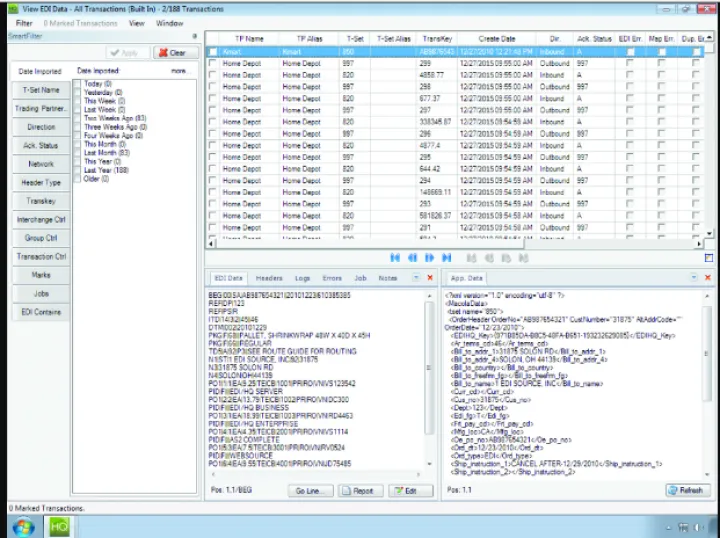The width and height of the screenshot is (720, 538).
Task: Open the EDI Data panel dropdown arrow
Action: click(x=415, y=277)
